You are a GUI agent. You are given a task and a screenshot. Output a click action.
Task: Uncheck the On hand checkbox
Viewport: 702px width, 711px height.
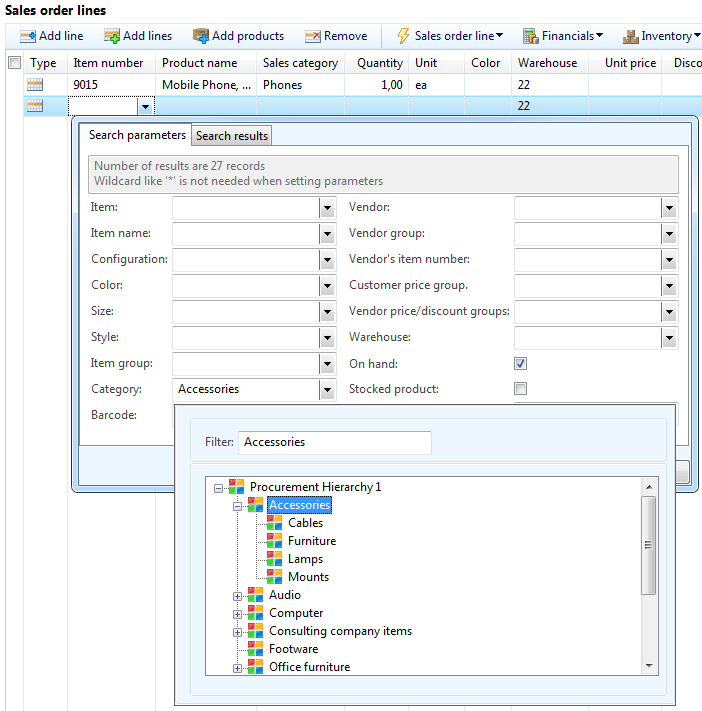click(520, 363)
